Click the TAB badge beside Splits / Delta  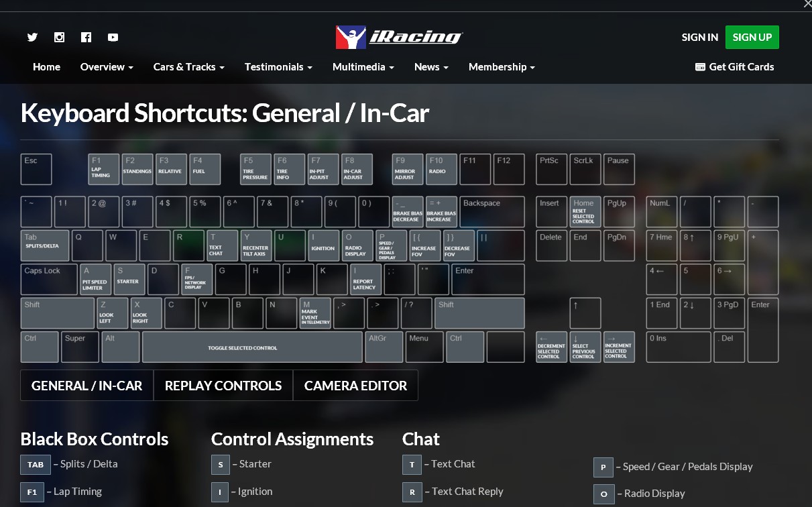[x=36, y=464]
